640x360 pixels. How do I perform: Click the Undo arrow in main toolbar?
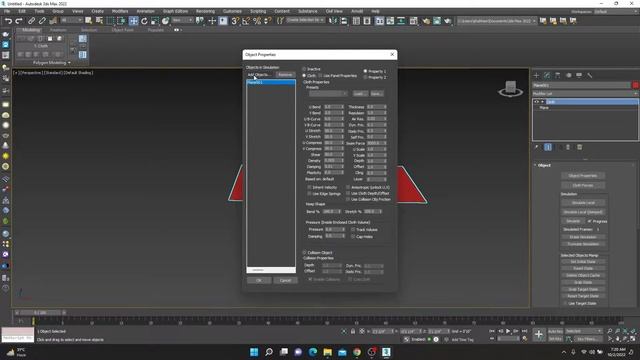point(8,21)
